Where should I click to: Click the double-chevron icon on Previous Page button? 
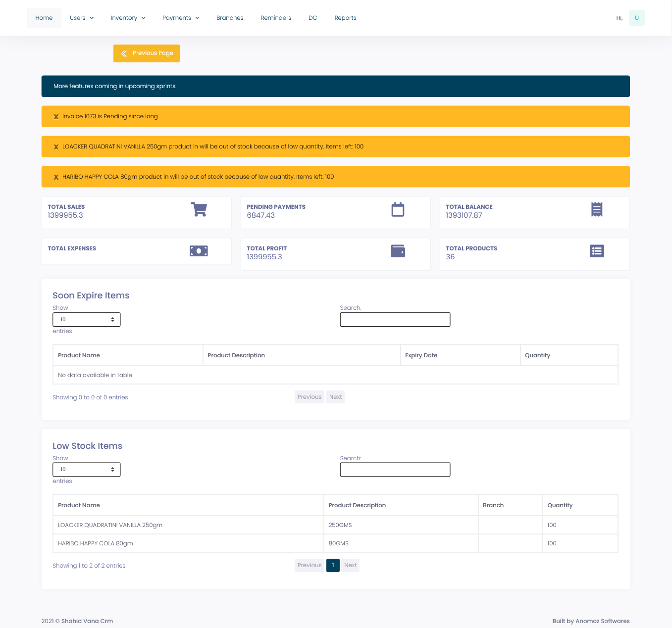click(124, 53)
